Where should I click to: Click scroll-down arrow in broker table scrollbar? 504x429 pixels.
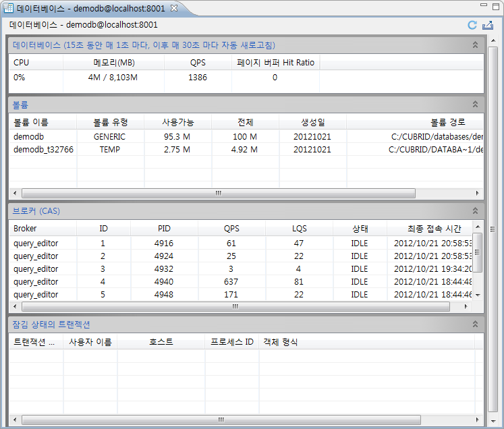click(478, 295)
